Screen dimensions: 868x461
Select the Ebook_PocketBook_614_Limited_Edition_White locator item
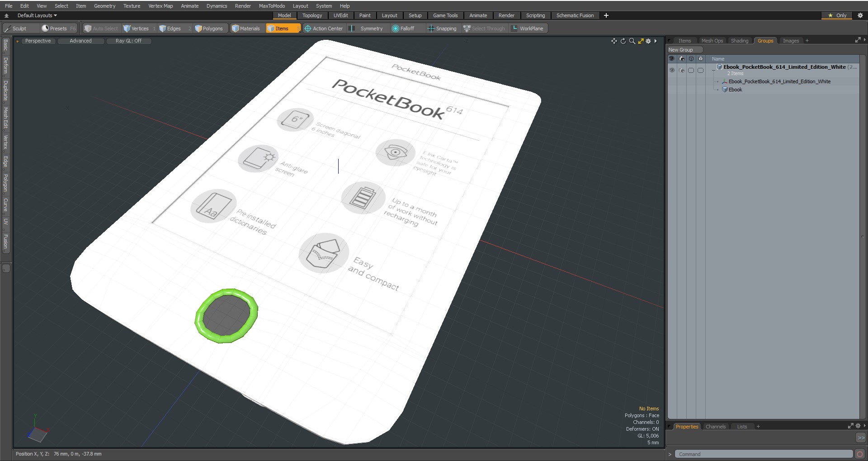tap(779, 81)
